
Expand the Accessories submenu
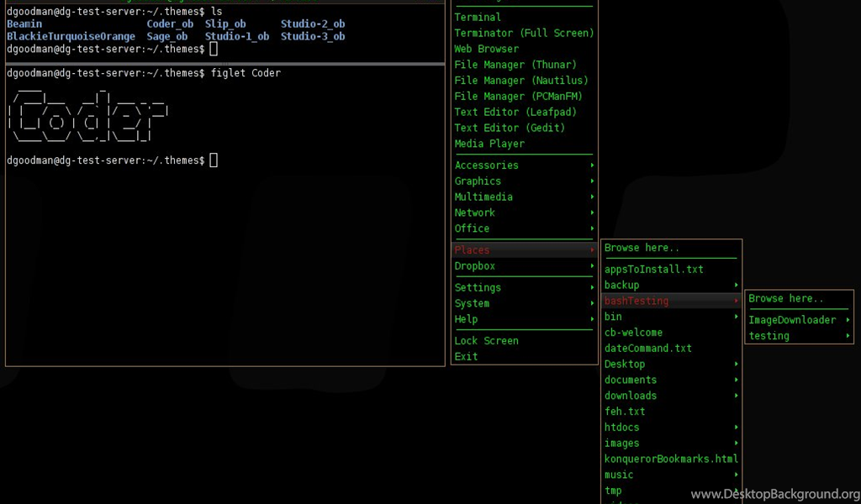524,165
